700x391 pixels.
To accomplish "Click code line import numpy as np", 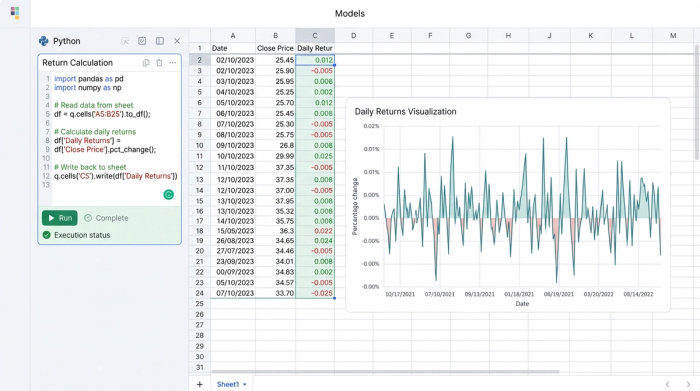I will pos(88,88).
